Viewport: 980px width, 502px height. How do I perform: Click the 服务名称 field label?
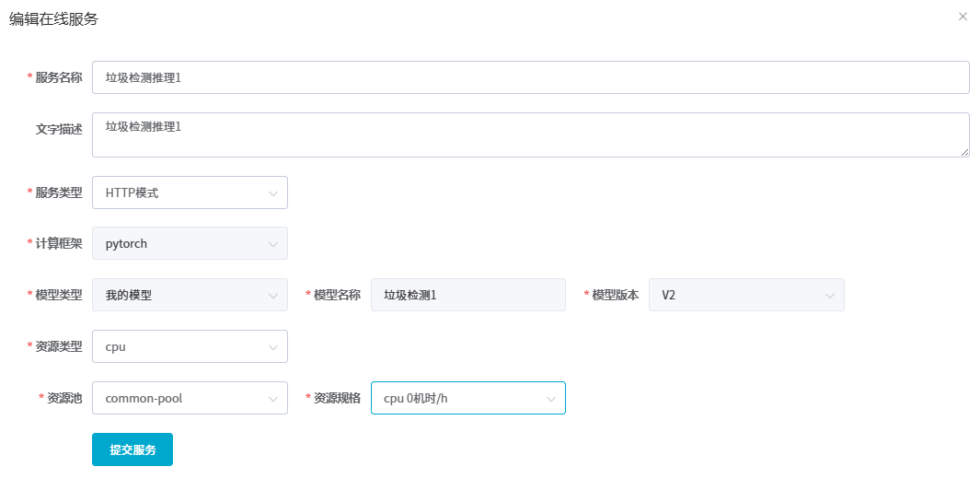[58, 78]
